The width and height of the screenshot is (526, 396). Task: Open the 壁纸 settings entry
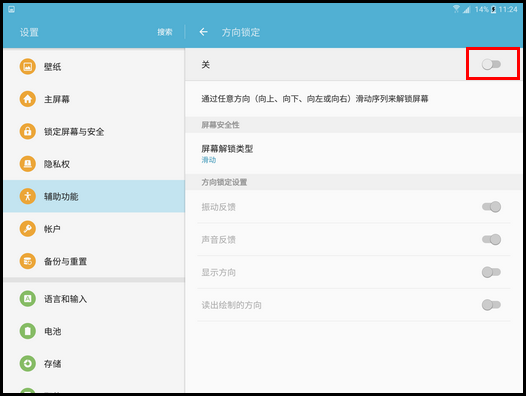click(94, 66)
